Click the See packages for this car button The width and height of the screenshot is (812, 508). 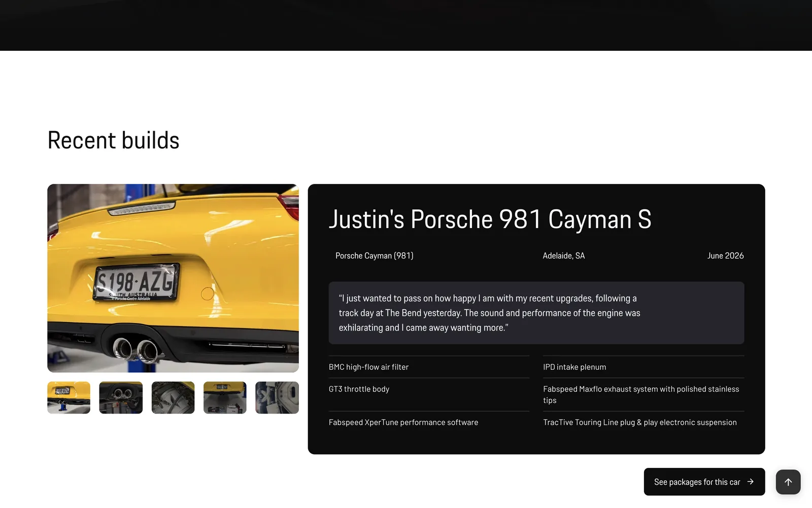[x=704, y=482]
